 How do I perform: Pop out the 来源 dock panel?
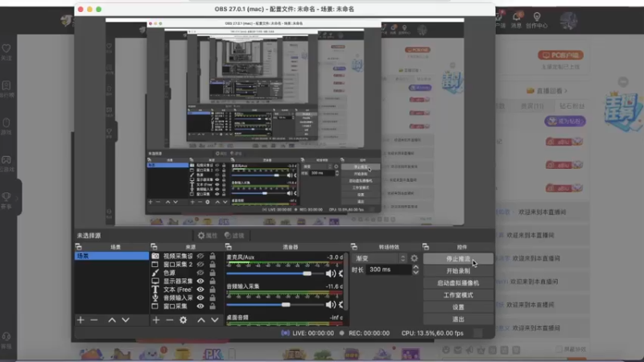154,247
